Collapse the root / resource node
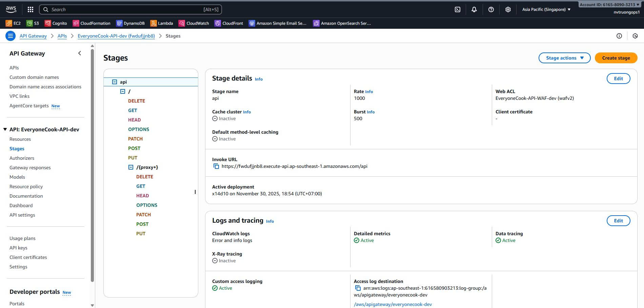The width and height of the screenshot is (644, 308). (123, 91)
